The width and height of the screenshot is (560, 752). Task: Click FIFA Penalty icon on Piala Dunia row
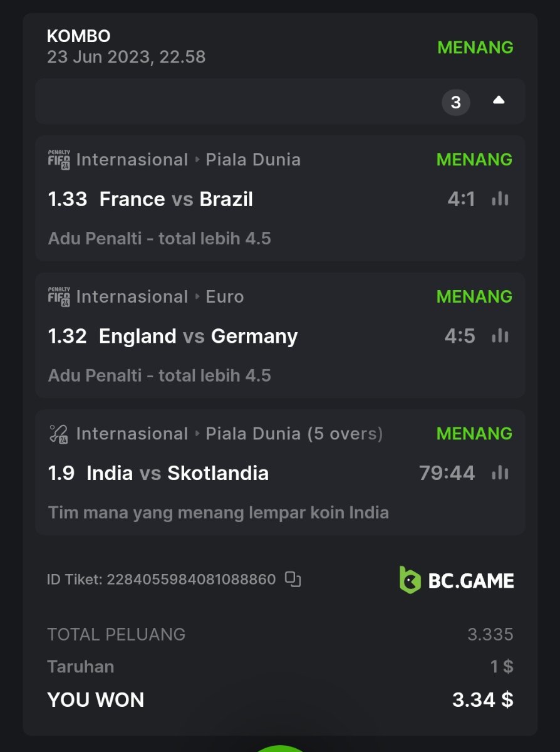pos(59,160)
